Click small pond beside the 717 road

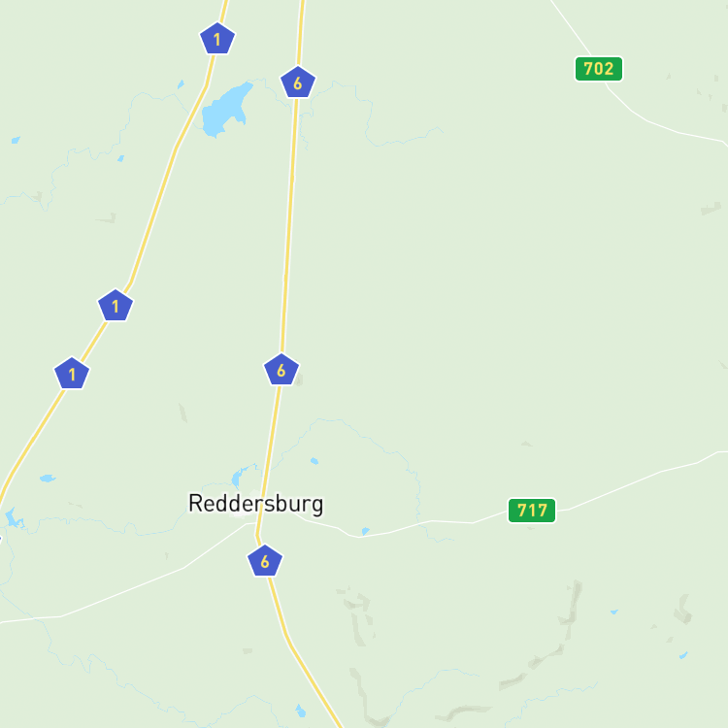pyautogui.click(x=365, y=531)
